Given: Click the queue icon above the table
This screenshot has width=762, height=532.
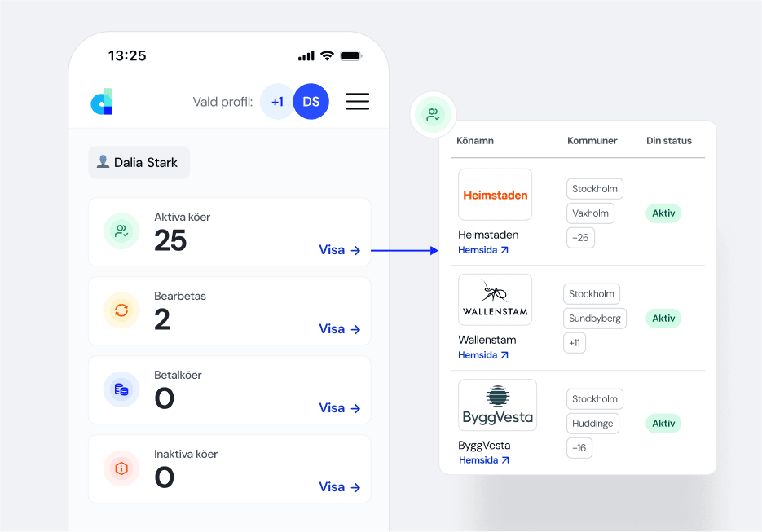Looking at the screenshot, I should (x=433, y=115).
